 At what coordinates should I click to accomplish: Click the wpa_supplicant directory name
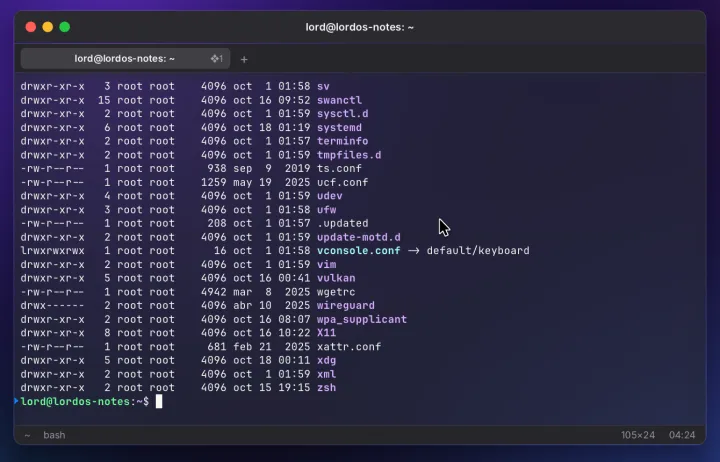click(x=362, y=319)
